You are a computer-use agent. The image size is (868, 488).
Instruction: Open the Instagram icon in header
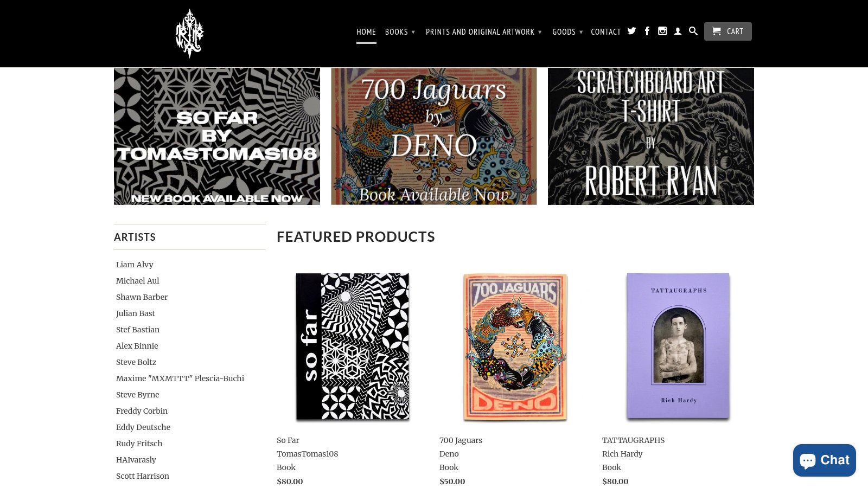point(662,31)
